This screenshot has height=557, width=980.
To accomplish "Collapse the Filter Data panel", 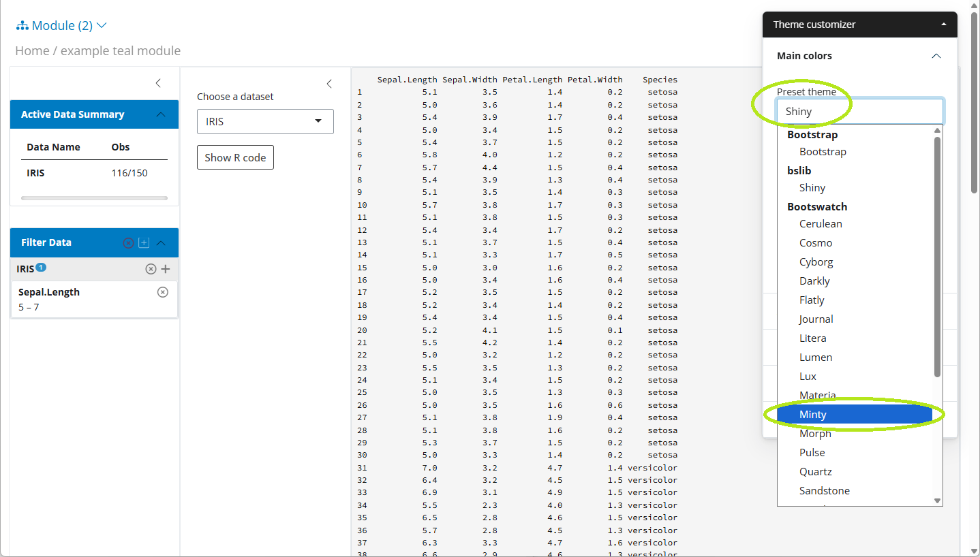I will (162, 243).
